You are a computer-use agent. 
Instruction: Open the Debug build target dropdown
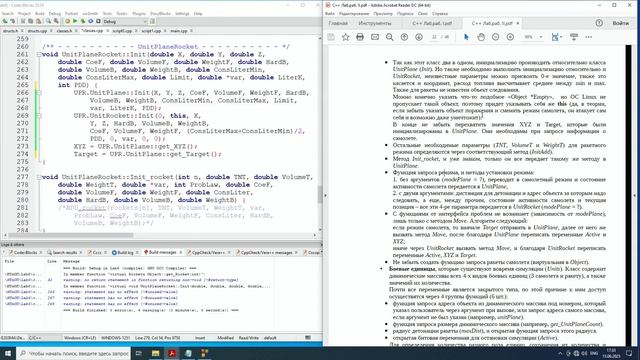(x=125, y=21)
